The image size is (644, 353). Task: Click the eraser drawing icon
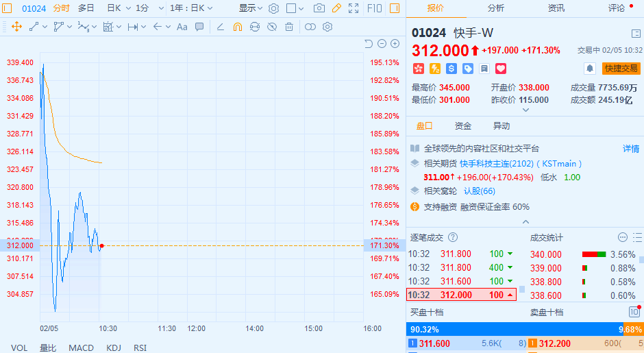[220, 27]
